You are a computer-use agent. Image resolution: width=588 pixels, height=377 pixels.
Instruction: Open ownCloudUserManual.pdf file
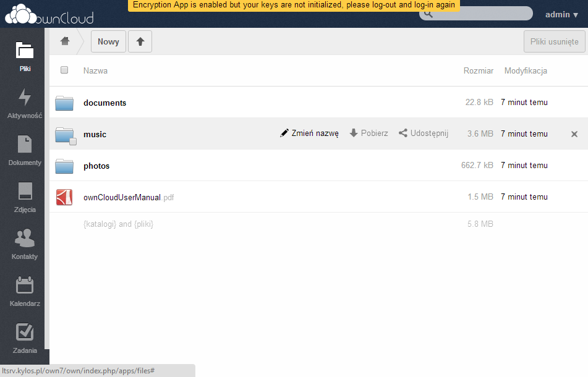tap(129, 198)
